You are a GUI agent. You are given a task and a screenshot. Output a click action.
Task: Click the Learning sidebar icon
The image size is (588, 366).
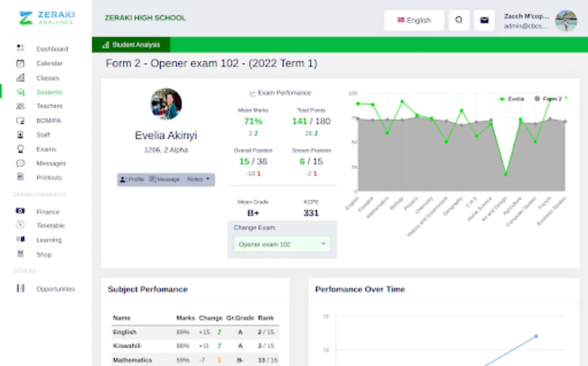tap(20, 239)
